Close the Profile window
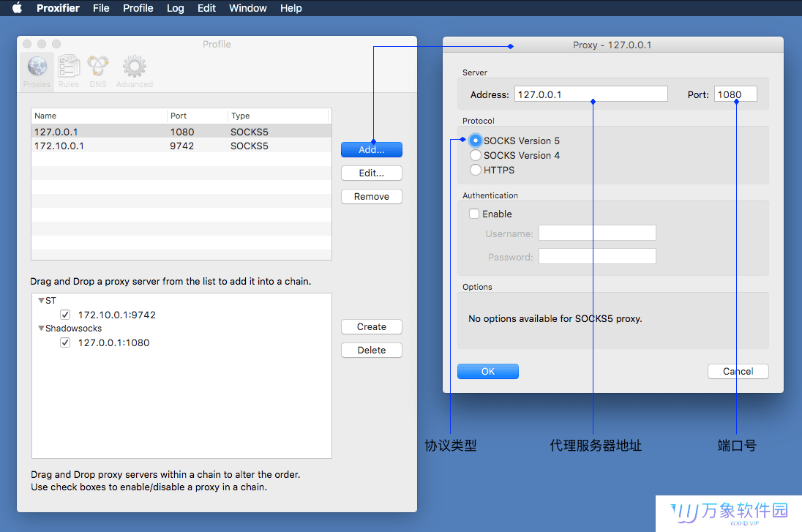 [27, 44]
